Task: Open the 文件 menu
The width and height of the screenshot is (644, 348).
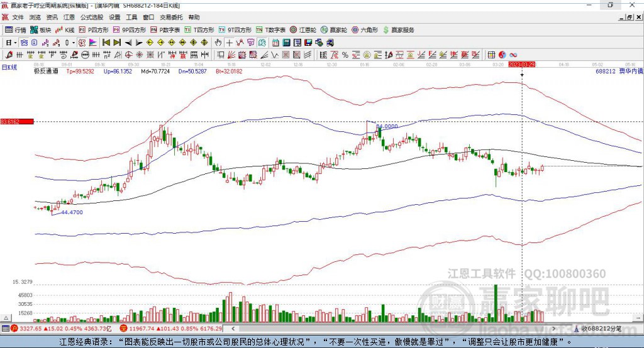Action: pos(18,17)
